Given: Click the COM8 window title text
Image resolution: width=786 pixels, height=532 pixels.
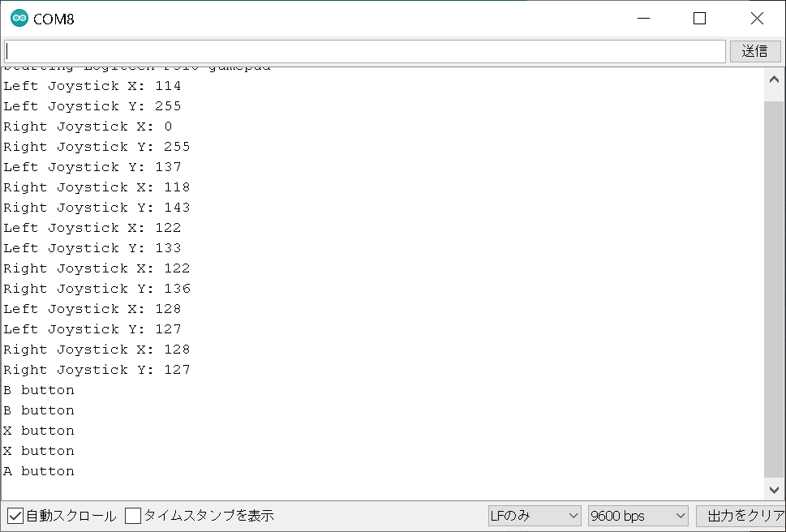Looking at the screenshot, I should 54,19.
